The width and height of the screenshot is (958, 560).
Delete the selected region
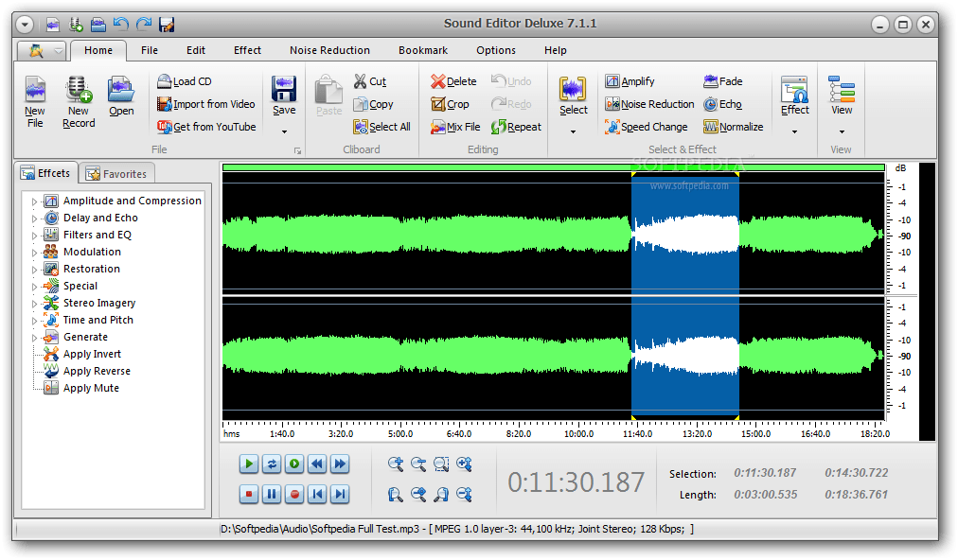click(x=453, y=81)
